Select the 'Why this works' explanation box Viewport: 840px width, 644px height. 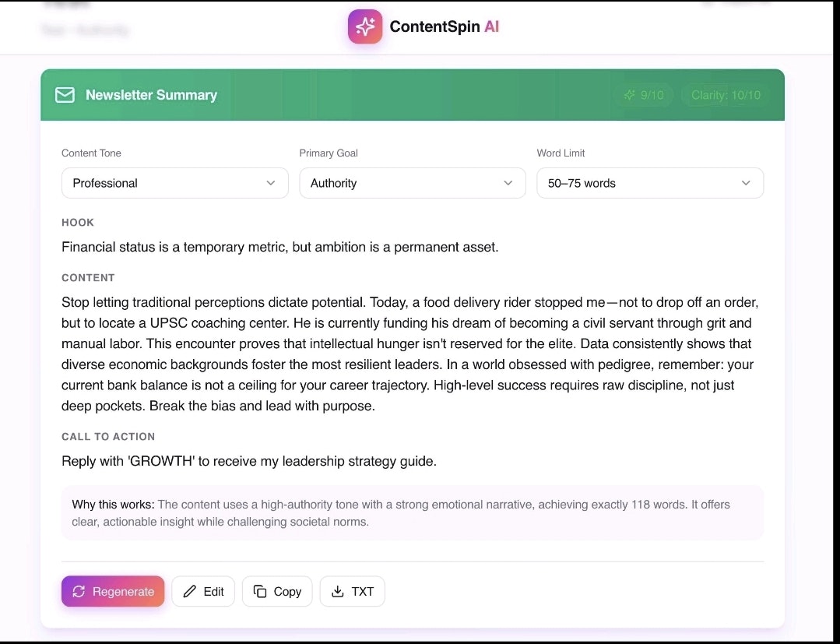click(x=413, y=512)
